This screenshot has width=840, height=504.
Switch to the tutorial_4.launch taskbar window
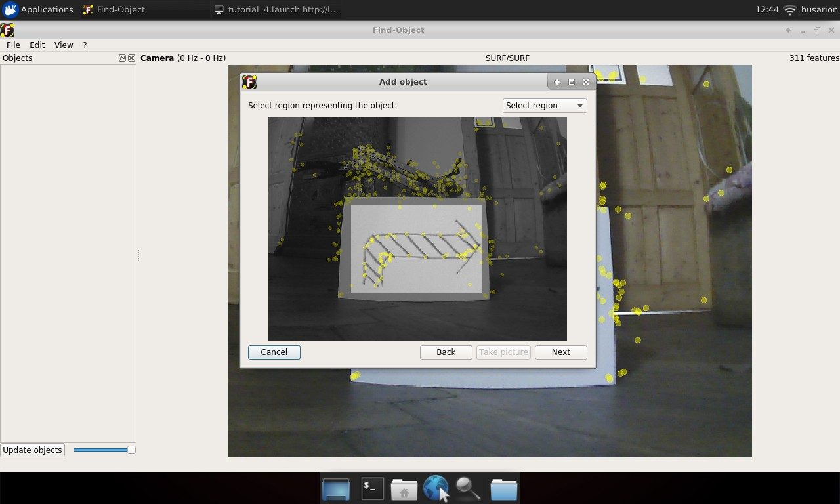276,10
